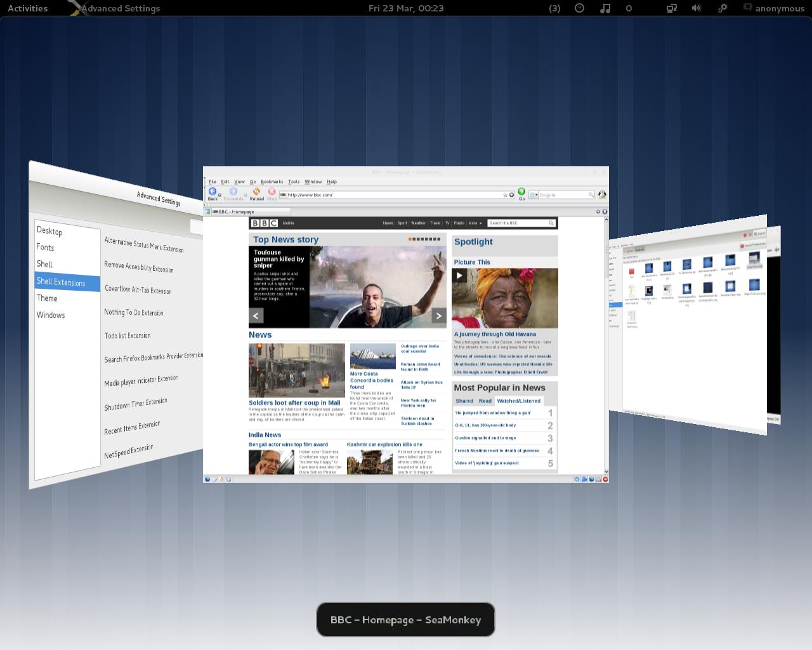Click the BBC page vertical scrollbar
Viewport: 812px width, 650px height.
606,345
